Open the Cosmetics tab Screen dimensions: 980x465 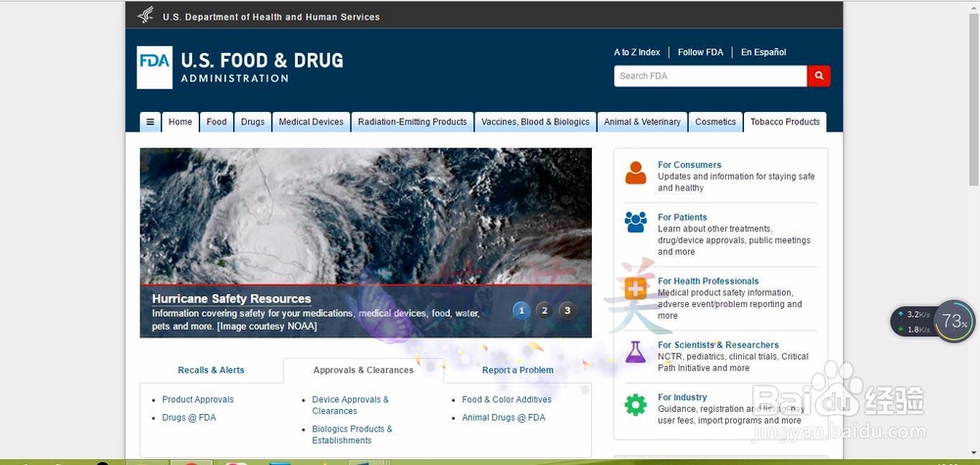coord(715,122)
